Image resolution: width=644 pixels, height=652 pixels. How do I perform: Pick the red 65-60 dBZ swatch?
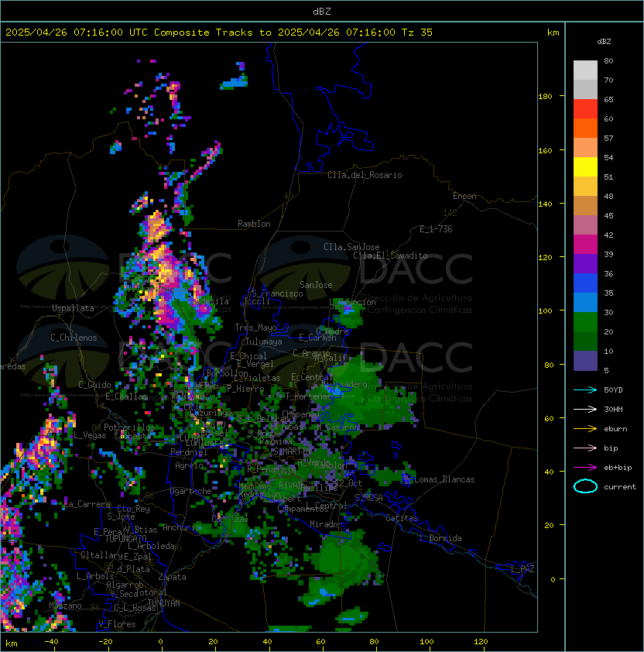pos(585,109)
